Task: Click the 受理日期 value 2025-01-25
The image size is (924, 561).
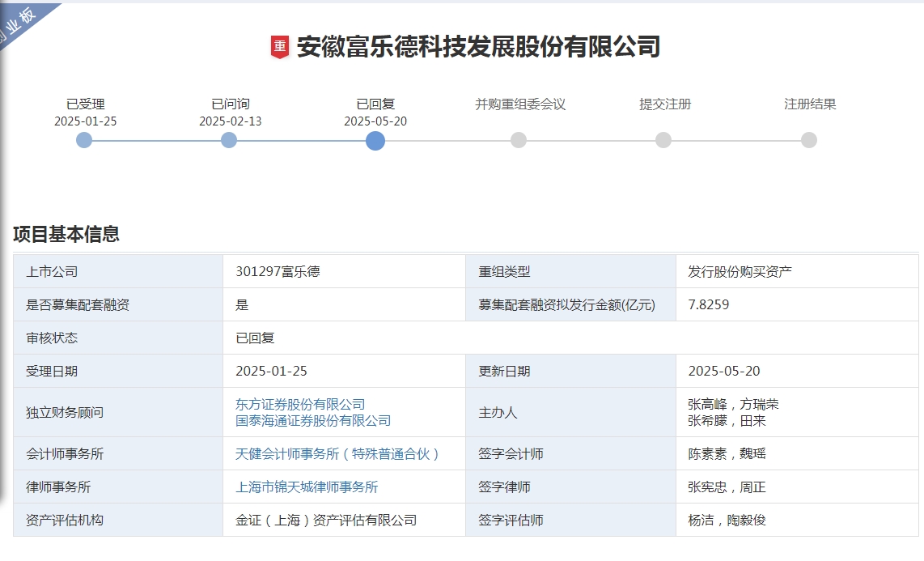Action: click(271, 371)
